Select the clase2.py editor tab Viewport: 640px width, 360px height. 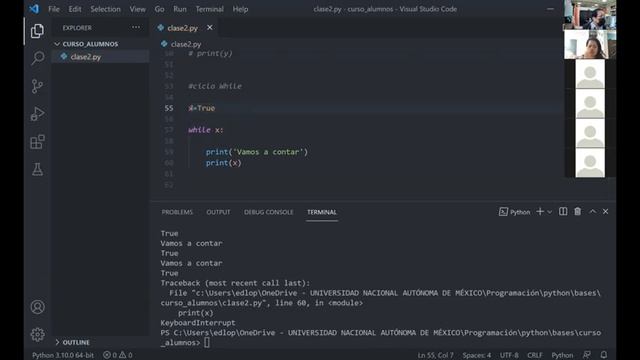pyautogui.click(x=182, y=28)
